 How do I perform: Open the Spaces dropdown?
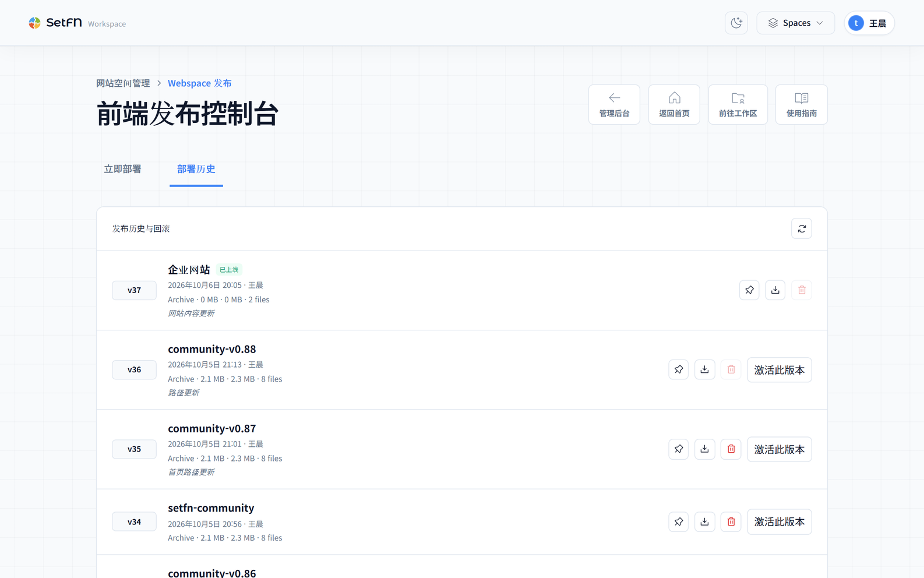[796, 23]
